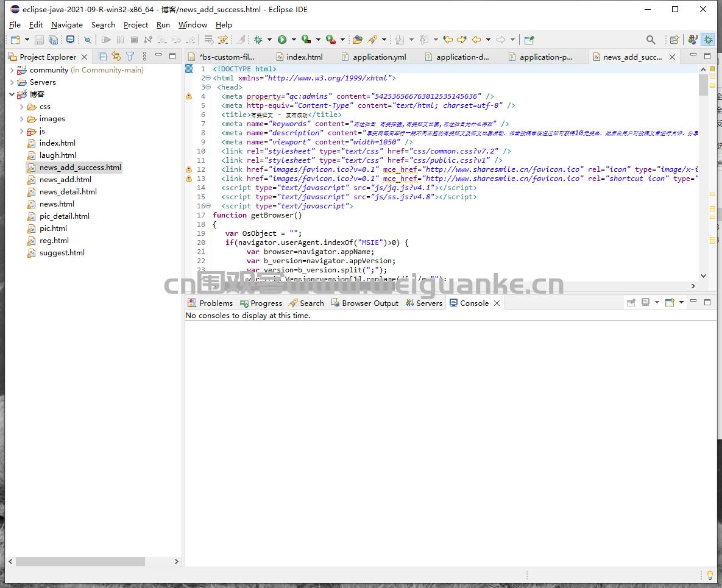
Task: Click Collapse All in Project Explorer
Action: (x=102, y=57)
